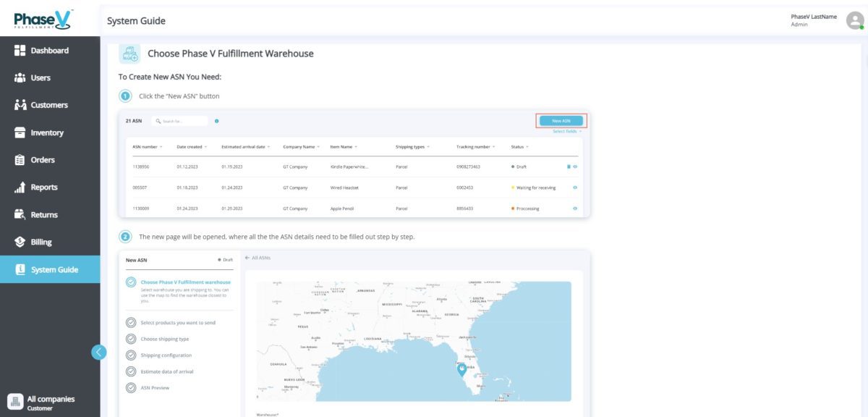Image resolution: width=868 pixels, height=417 pixels.
Task: Click the trash icon in Draft row
Action: coord(569,167)
